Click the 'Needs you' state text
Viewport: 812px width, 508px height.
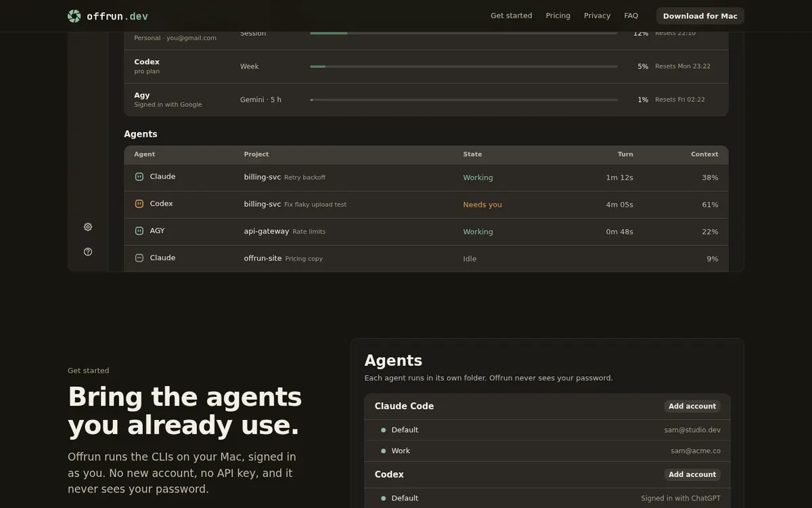click(x=482, y=205)
